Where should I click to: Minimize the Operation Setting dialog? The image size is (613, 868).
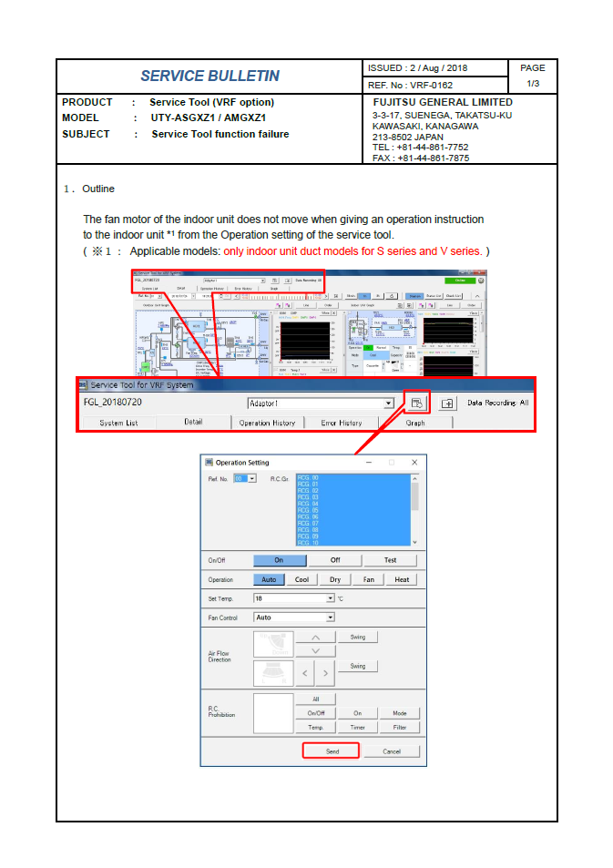tap(369, 462)
